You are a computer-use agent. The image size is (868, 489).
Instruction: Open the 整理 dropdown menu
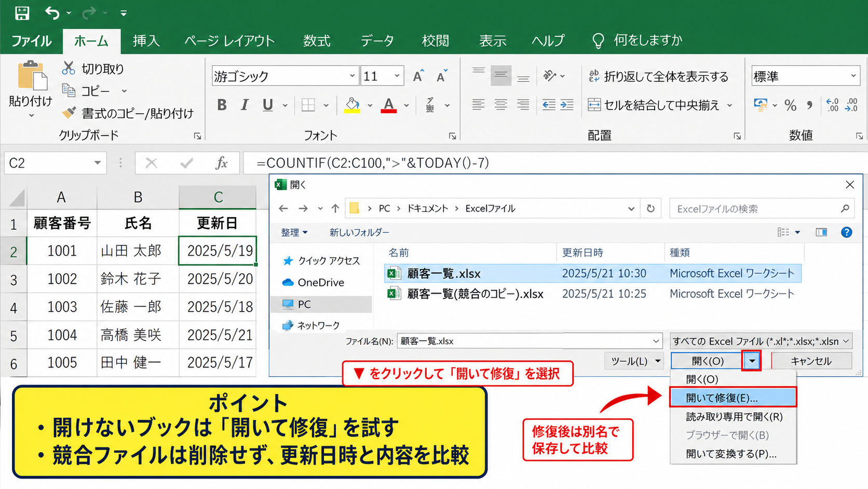tap(294, 232)
